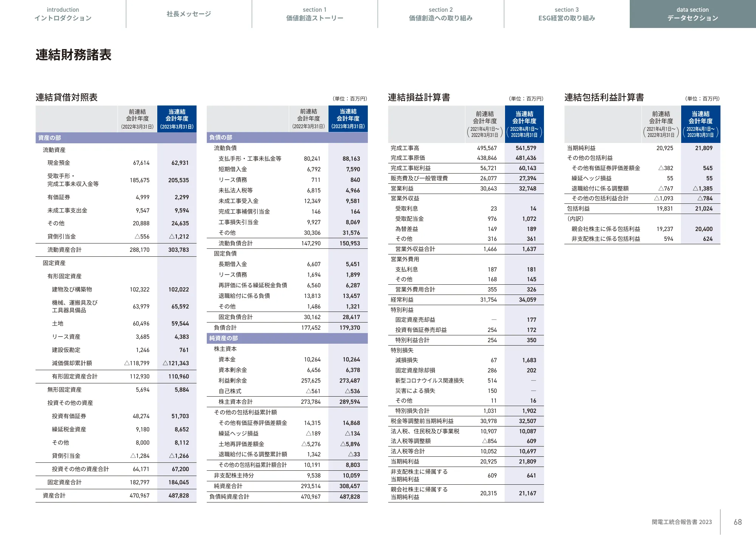
Task: Select section 1 価値創造ストーリー
Action: [x=314, y=14]
